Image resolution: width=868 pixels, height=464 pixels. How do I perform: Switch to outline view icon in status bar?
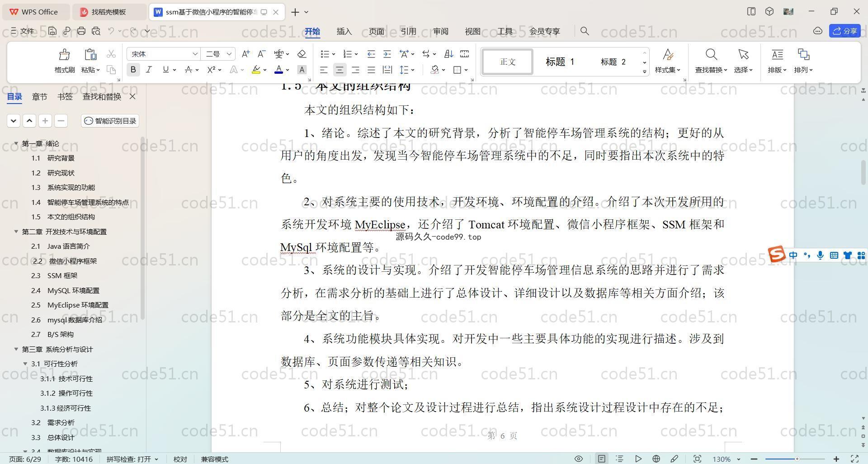pos(620,459)
